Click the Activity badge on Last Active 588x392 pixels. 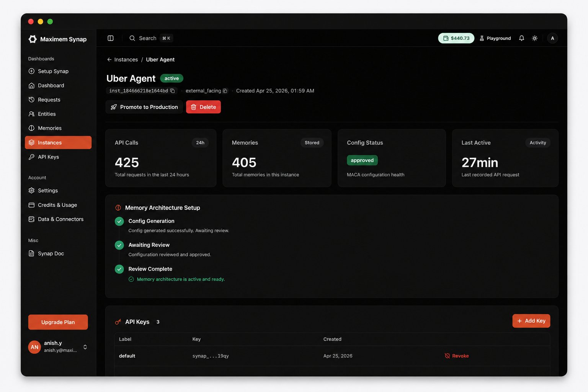point(538,143)
